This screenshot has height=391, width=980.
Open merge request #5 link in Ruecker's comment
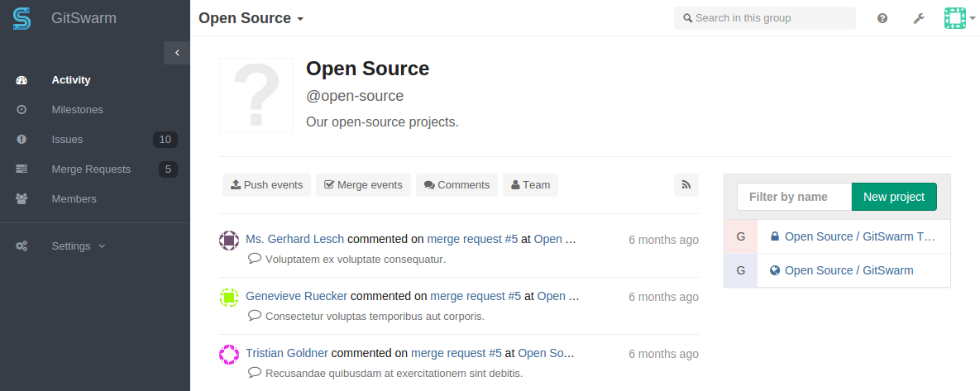click(x=476, y=296)
